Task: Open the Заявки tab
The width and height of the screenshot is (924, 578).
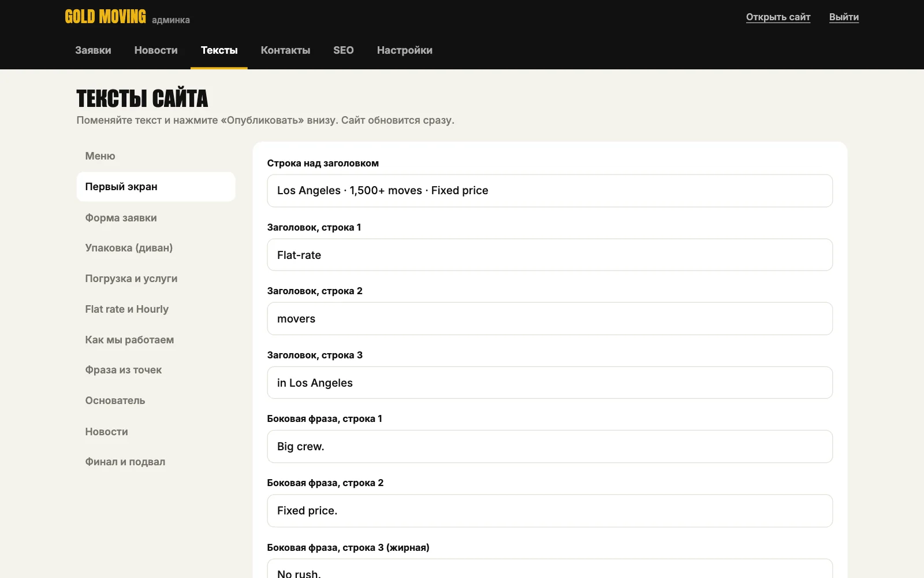Action: point(93,50)
